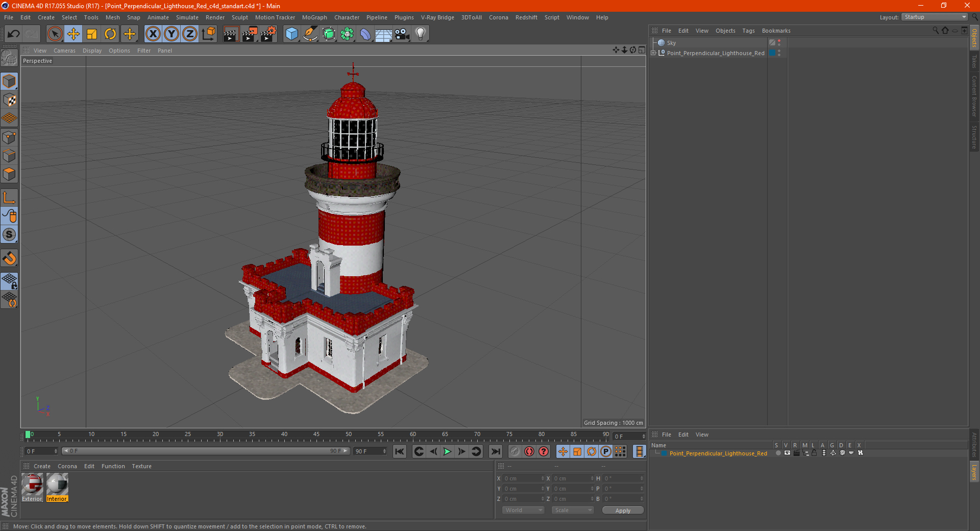
Task: Switch to Texture mode checkered icon
Action: pyautogui.click(x=10, y=100)
